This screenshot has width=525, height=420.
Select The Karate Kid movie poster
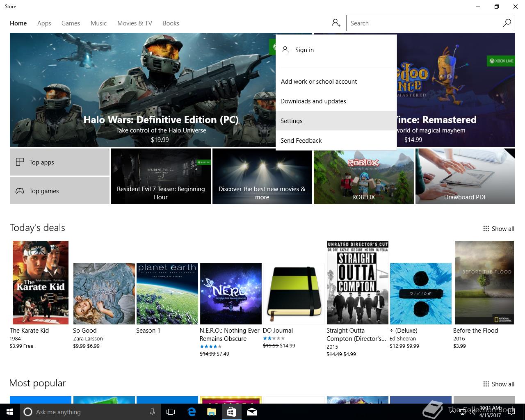41,283
